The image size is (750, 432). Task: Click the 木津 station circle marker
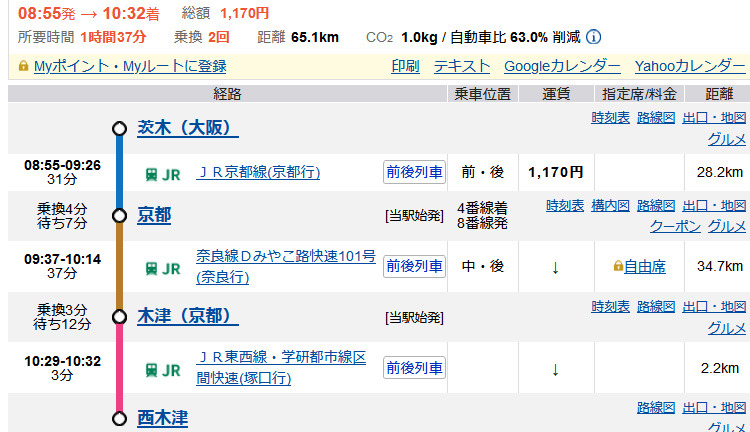119,317
